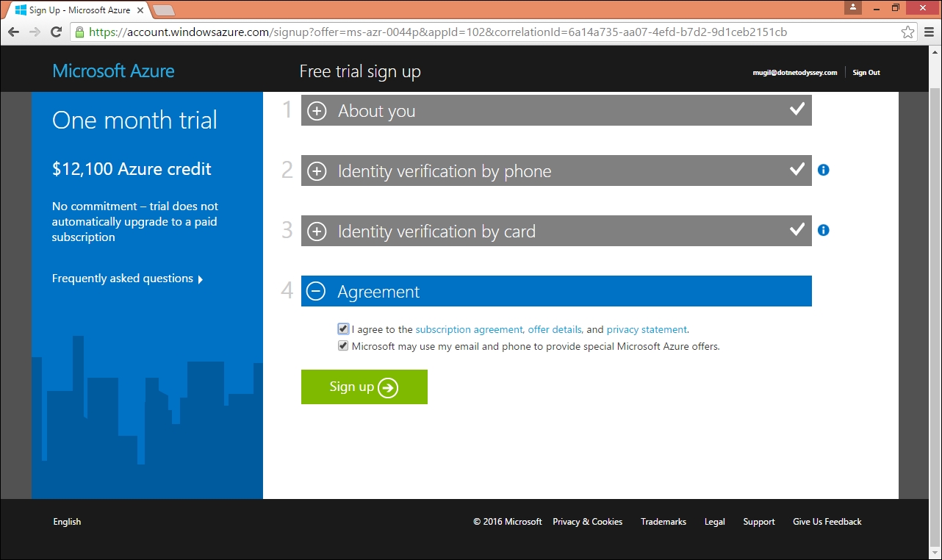Click Sign Out in header

pyautogui.click(x=866, y=73)
